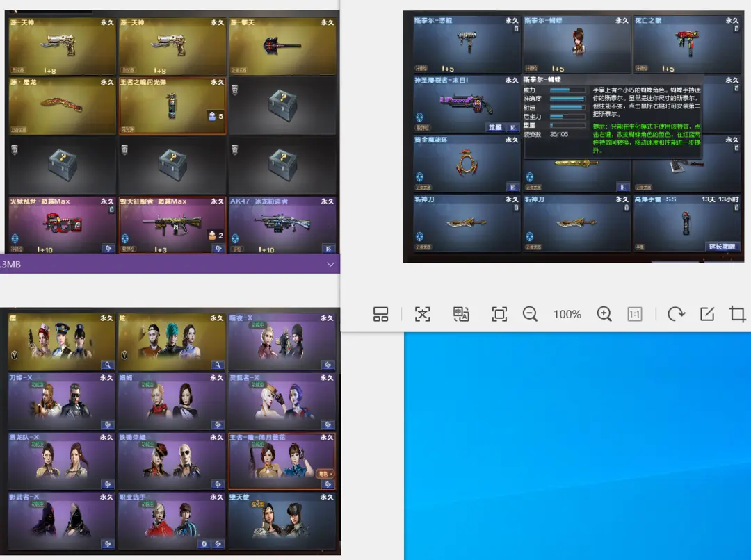Screen dimensions: 751x560
Task: Show image at actual size 1:1
Action: [635, 314]
